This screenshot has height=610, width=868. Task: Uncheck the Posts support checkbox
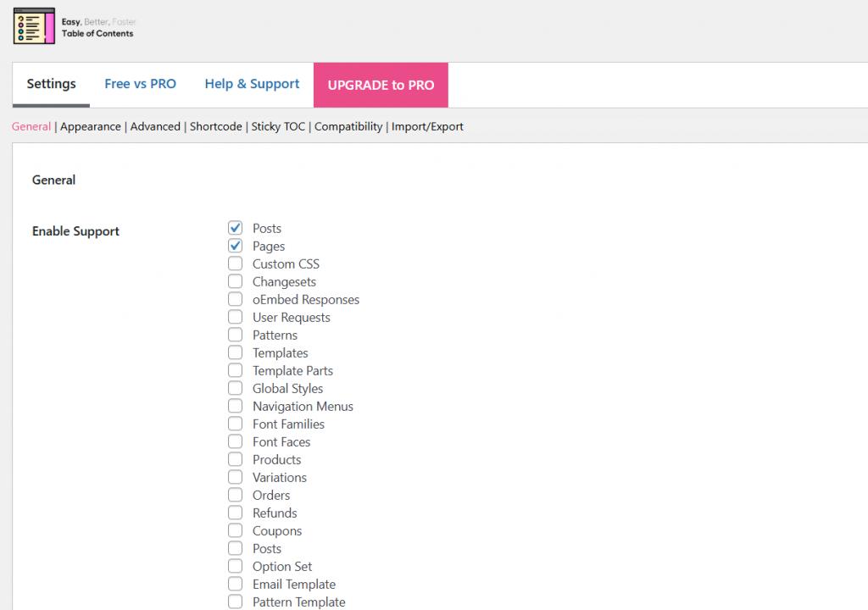tap(235, 227)
